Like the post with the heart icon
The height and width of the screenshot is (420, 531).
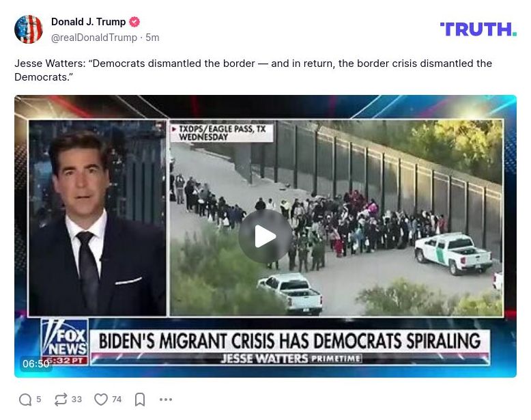tap(101, 400)
